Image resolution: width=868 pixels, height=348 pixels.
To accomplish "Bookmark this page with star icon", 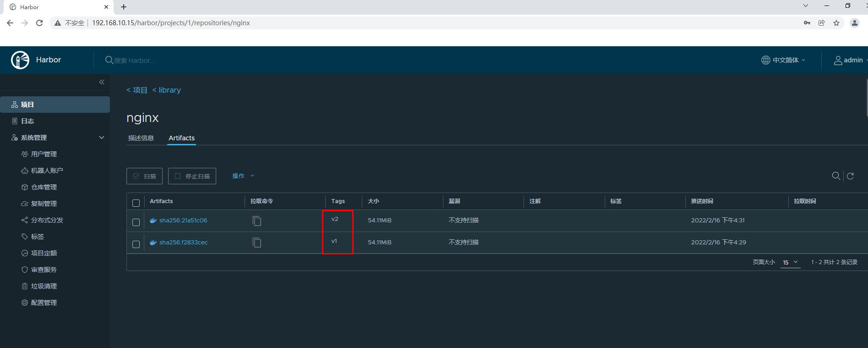I will pos(836,23).
